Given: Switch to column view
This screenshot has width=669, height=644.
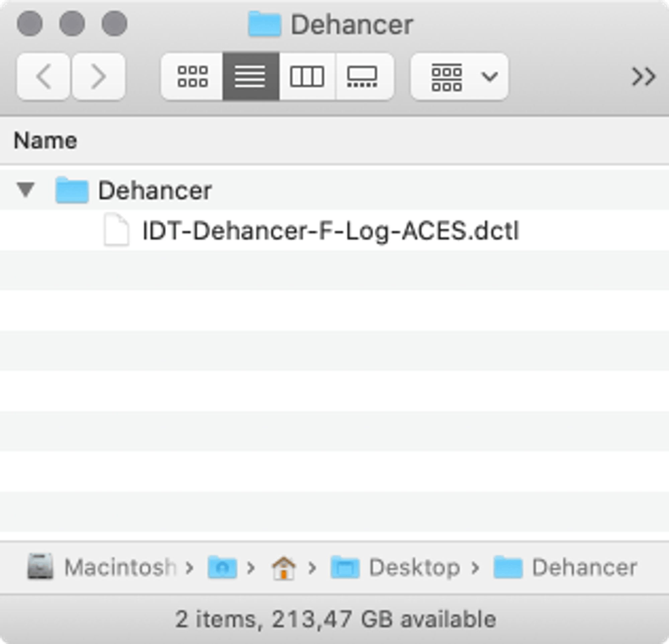Looking at the screenshot, I should tap(307, 77).
